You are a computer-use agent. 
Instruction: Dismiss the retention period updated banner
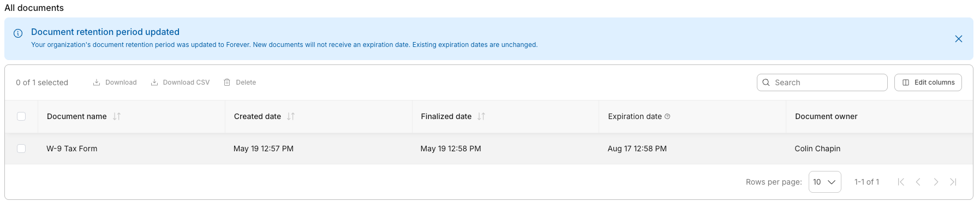(958, 39)
